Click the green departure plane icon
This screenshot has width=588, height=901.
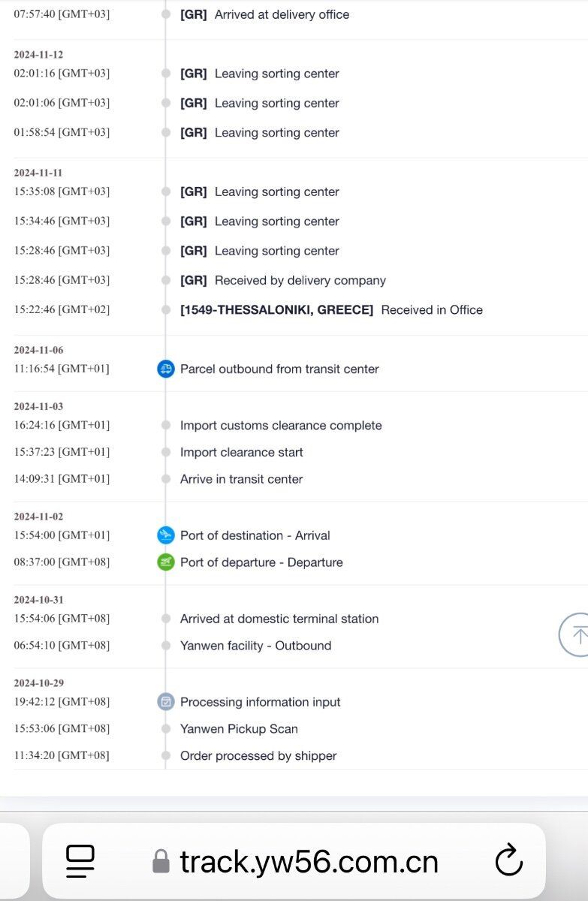point(166,562)
